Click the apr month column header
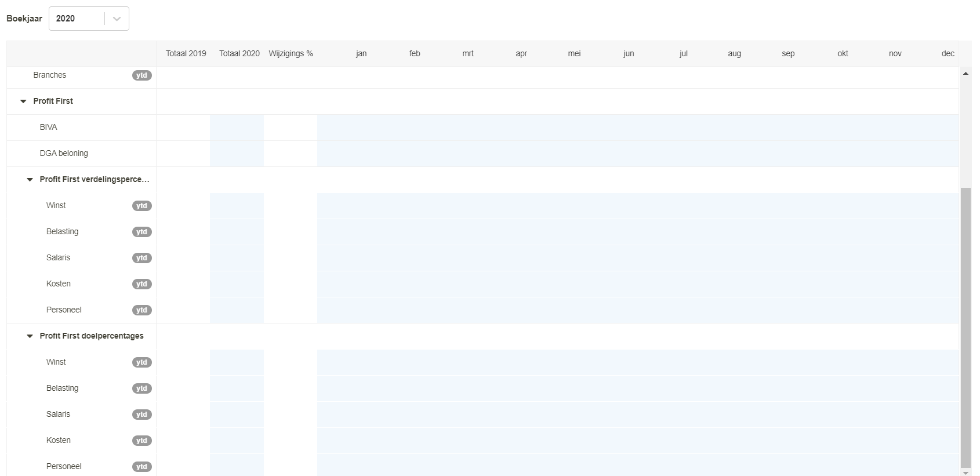This screenshot has width=980, height=476. (521, 53)
